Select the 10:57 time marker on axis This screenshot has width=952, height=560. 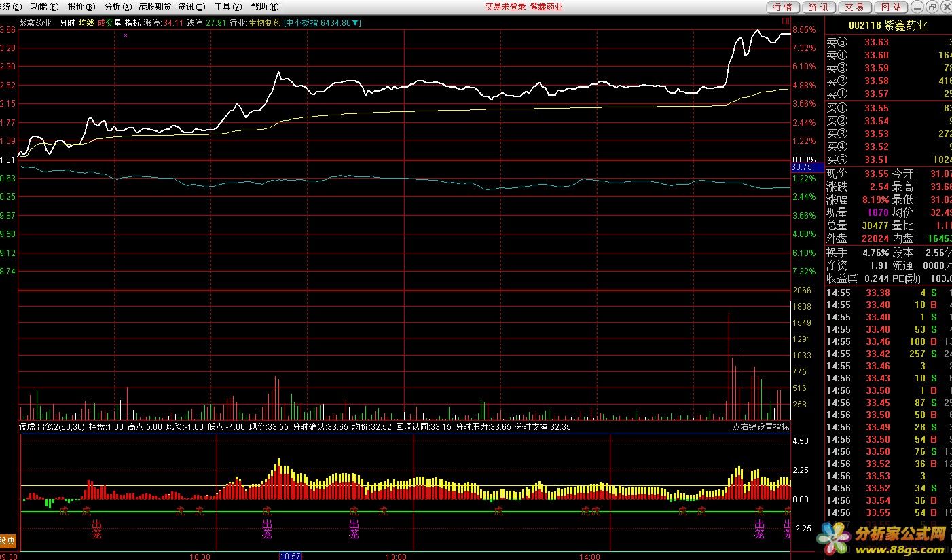point(290,556)
